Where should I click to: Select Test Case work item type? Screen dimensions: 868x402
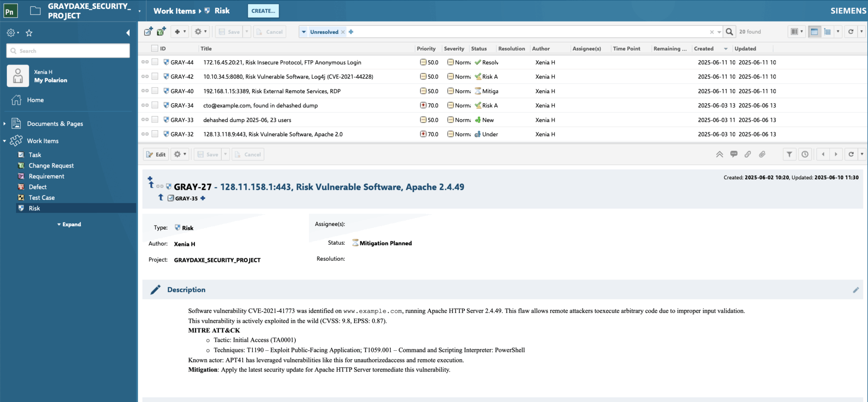[x=42, y=198]
